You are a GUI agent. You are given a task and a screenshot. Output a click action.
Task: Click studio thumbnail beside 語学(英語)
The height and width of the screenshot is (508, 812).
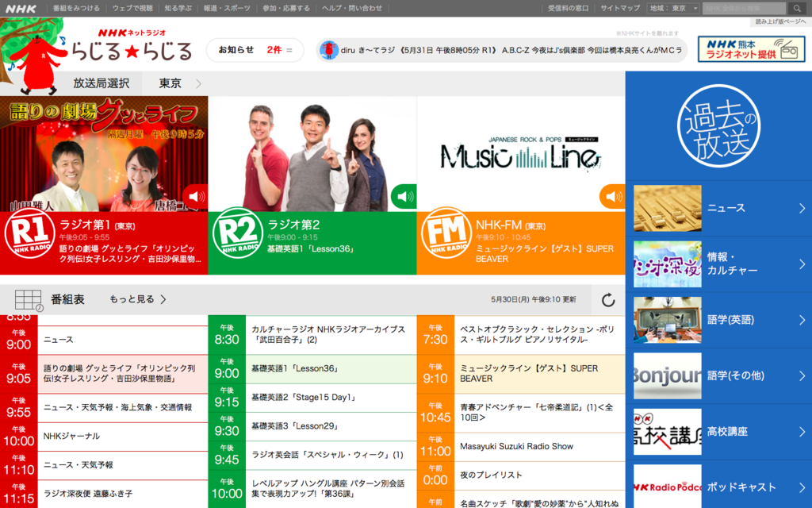coord(668,321)
